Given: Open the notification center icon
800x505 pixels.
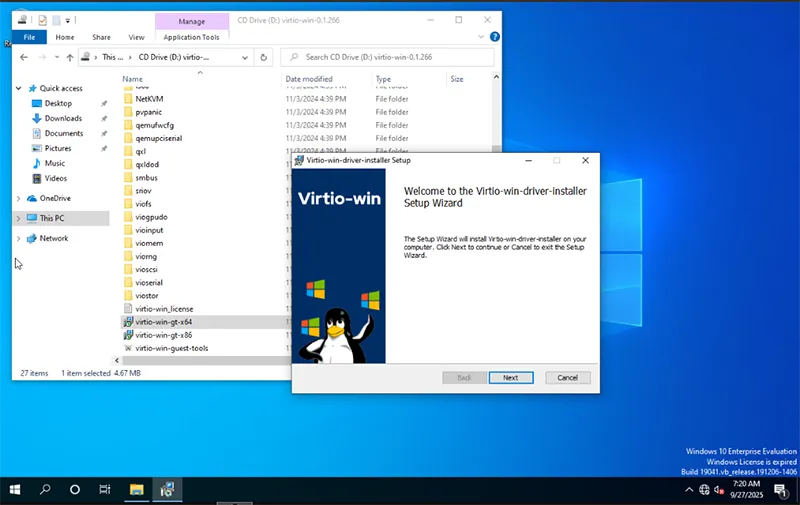Looking at the screenshot, I should (780, 490).
